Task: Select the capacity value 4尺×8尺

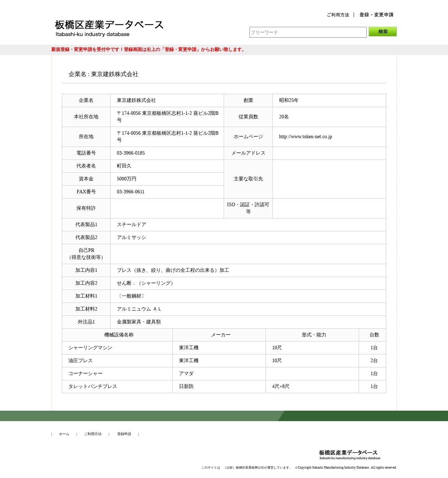Action: [281, 387]
